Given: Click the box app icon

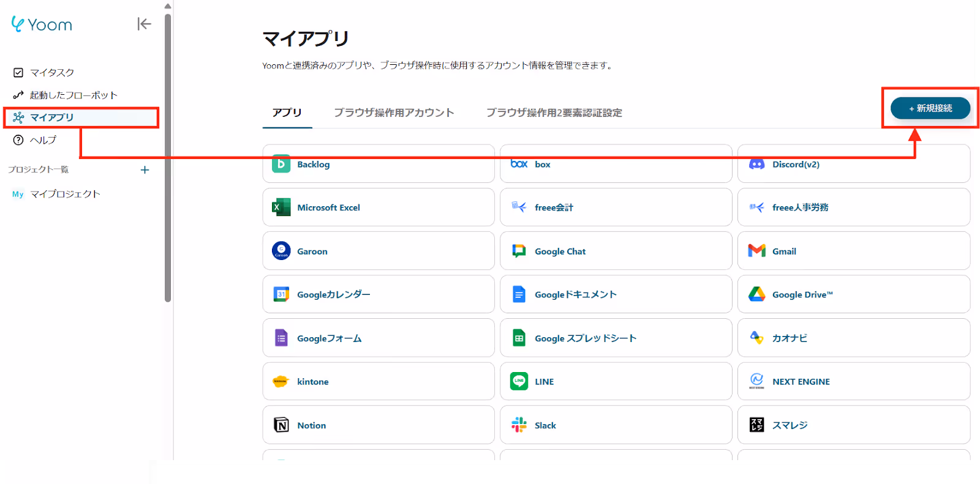Looking at the screenshot, I should click(519, 163).
